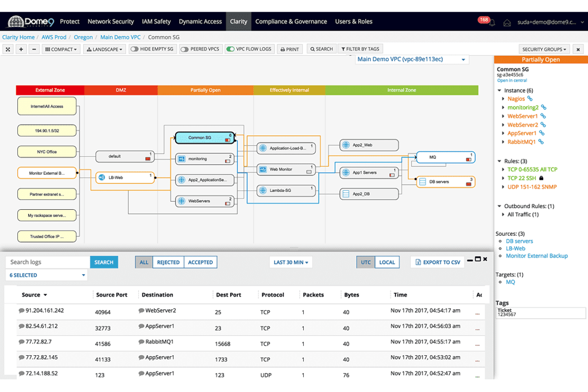
Task: Open the Compact layout dropdown
Action: click(x=61, y=49)
